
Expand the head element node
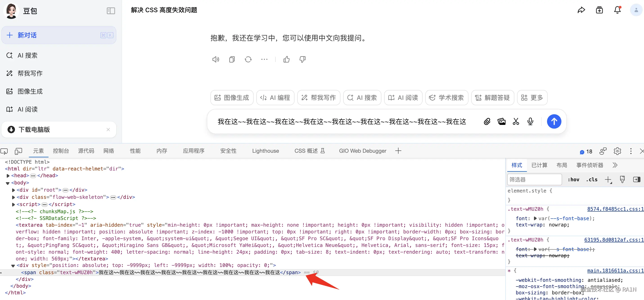pyautogui.click(x=8, y=176)
